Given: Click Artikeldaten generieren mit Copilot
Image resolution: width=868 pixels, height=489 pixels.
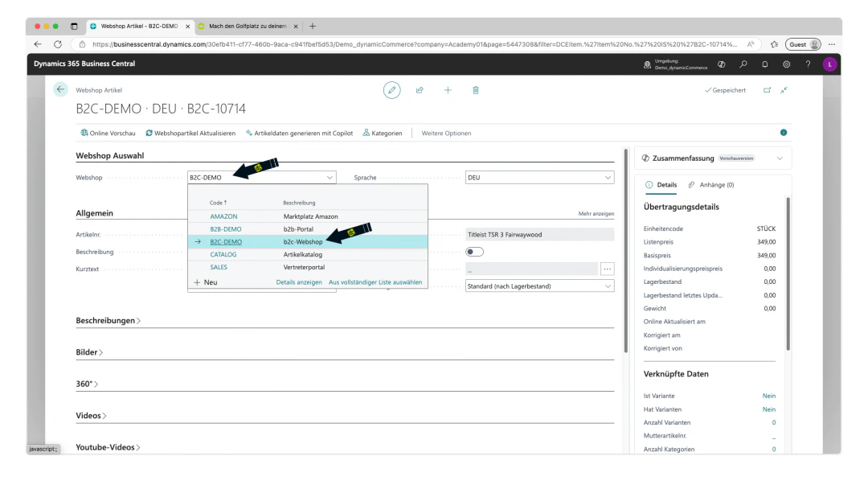Looking at the screenshot, I should point(299,133).
